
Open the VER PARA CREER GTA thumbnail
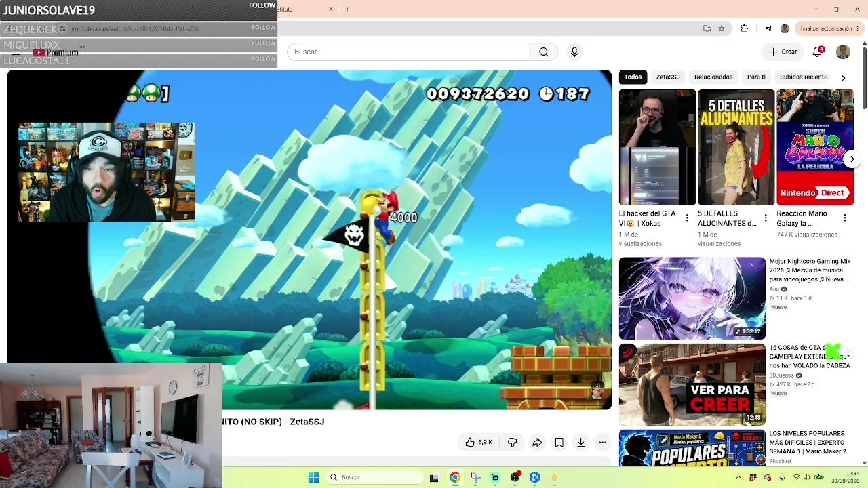click(x=692, y=384)
